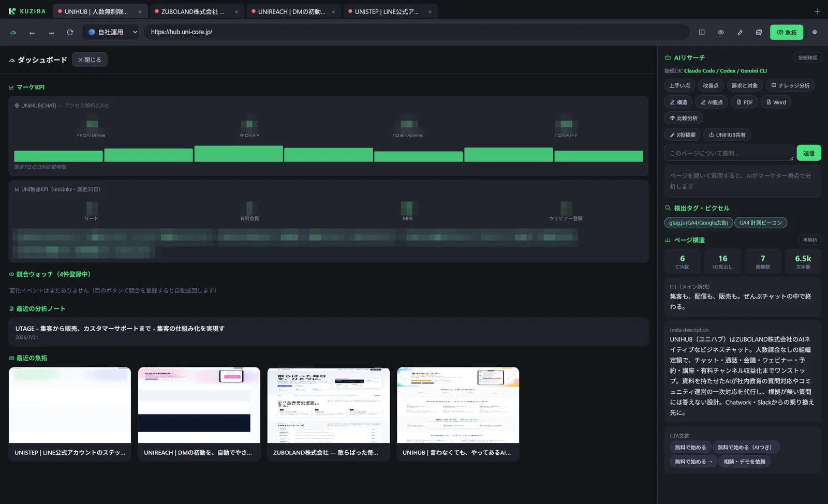Image resolution: width=828 pixels, height=504 pixels.
Task: Open the split view columns icon
Action: [702, 32]
